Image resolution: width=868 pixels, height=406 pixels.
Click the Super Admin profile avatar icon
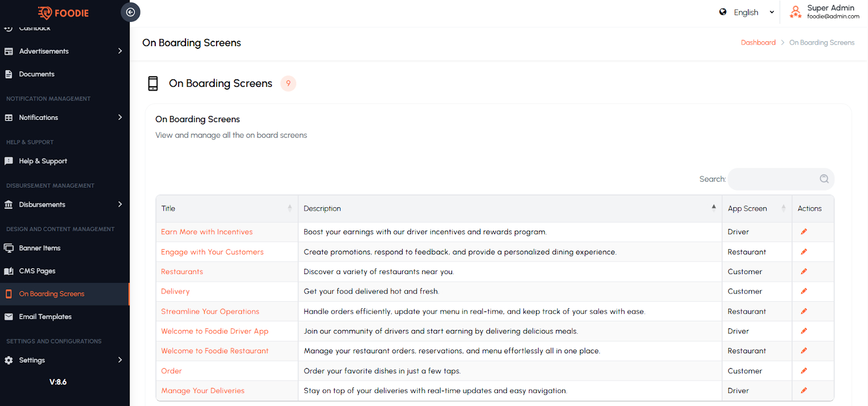click(x=795, y=12)
